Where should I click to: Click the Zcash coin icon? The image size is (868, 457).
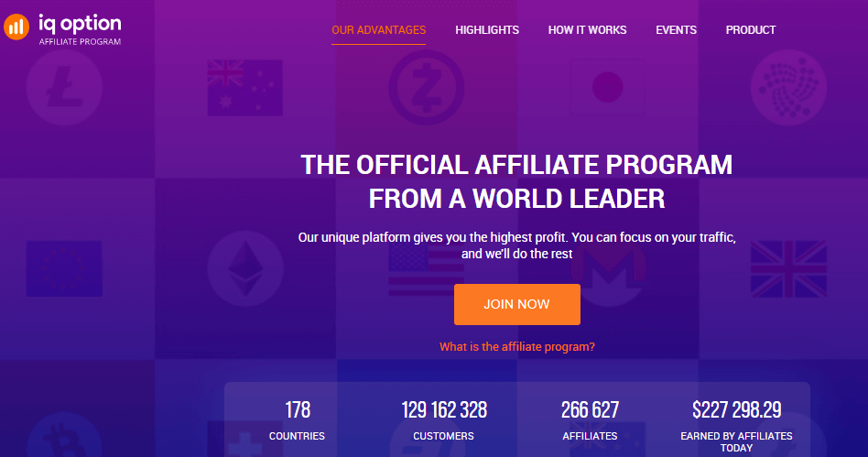coord(427,88)
